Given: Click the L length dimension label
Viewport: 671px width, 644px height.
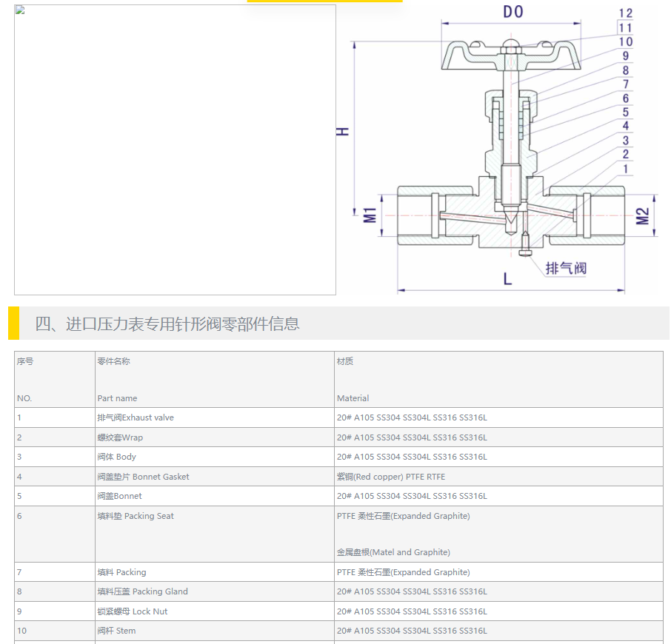Looking at the screenshot, I should point(507,279).
